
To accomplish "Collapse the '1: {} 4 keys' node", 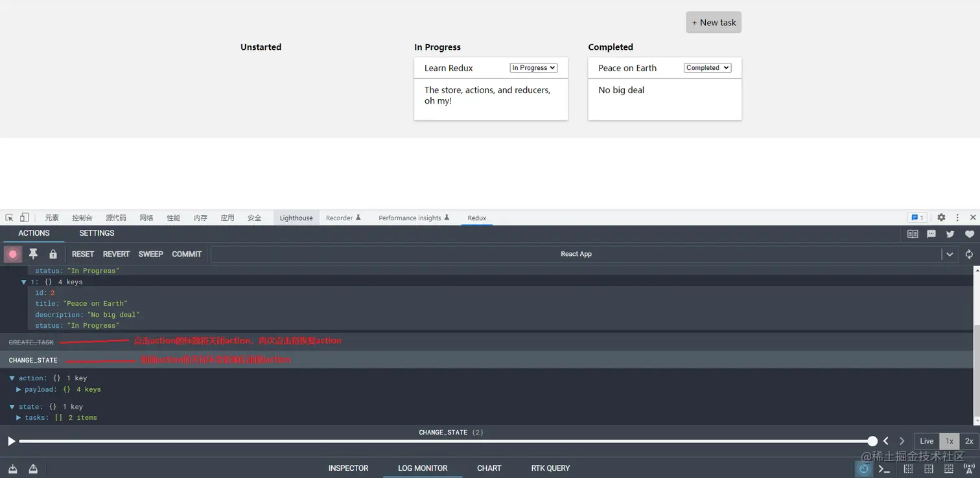I will (24, 282).
